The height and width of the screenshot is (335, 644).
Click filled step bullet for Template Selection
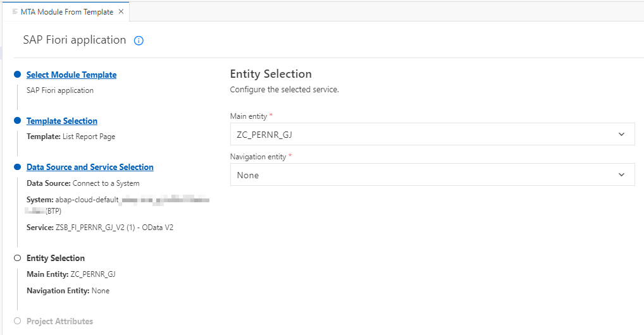click(17, 120)
